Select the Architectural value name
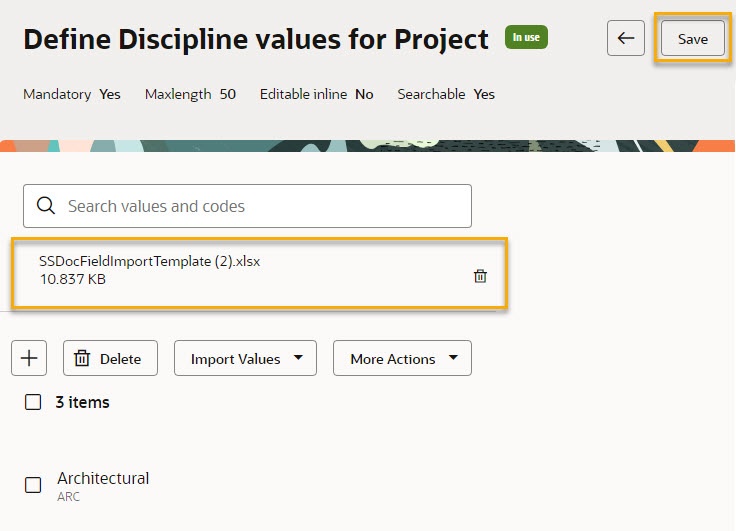This screenshot has width=736, height=531. click(x=103, y=478)
